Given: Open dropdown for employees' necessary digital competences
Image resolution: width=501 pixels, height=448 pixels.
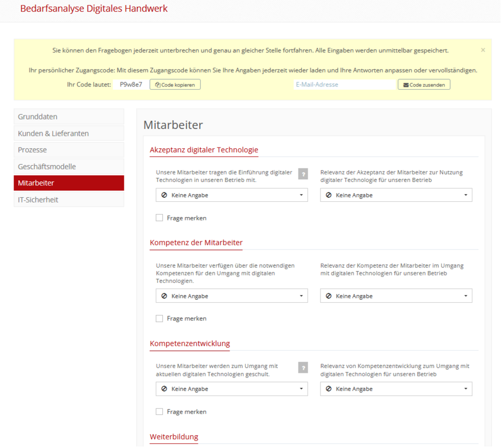Looking at the screenshot, I should pyautogui.click(x=232, y=296).
